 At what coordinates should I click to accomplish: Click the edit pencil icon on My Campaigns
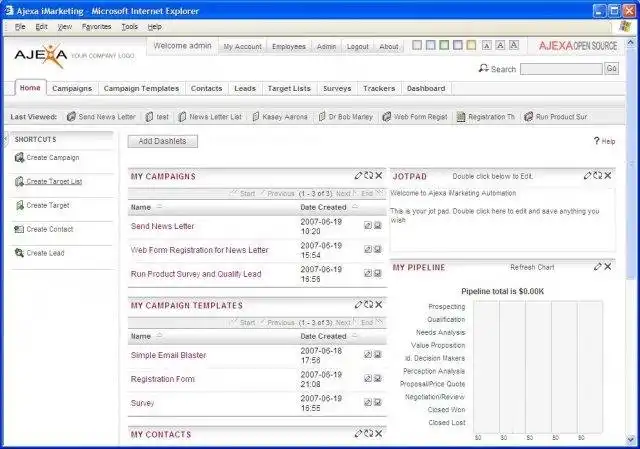pos(358,176)
